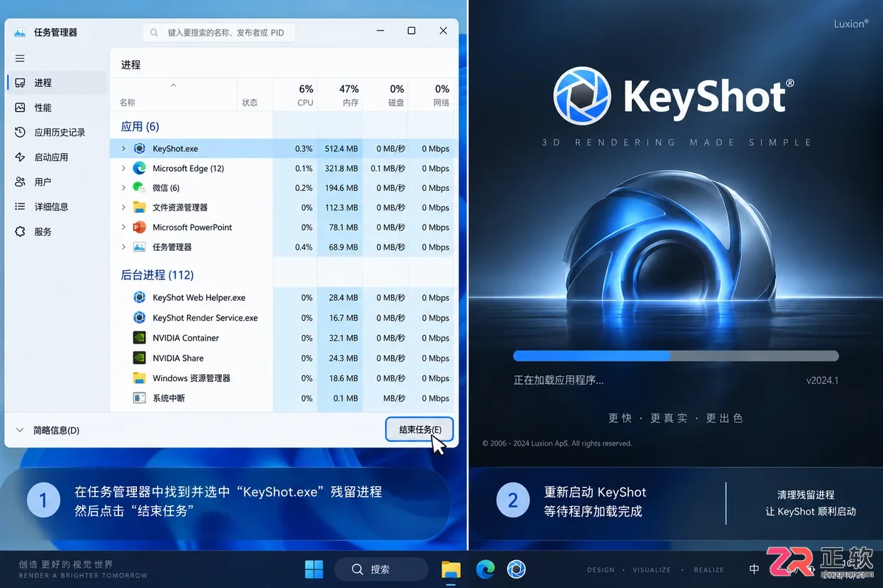Click the NVIDIA Share icon
Screen dimensions: 883x588
click(x=139, y=358)
